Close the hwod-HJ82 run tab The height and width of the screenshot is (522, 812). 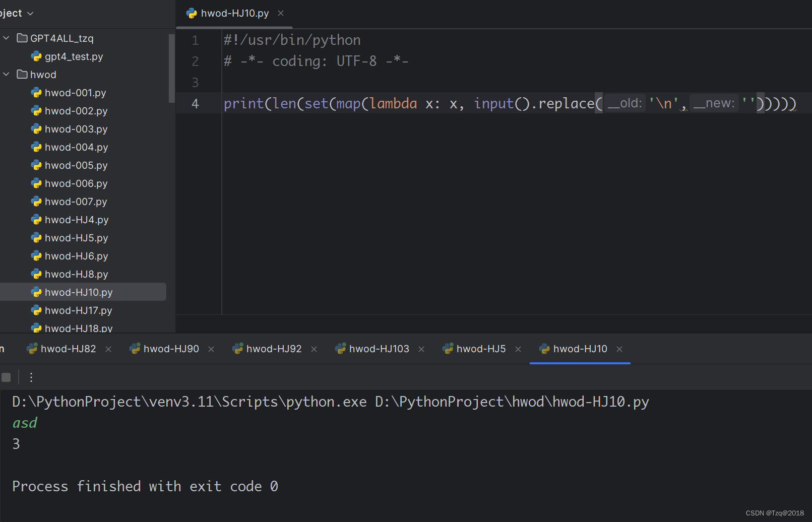pyautogui.click(x=108, y=349)
